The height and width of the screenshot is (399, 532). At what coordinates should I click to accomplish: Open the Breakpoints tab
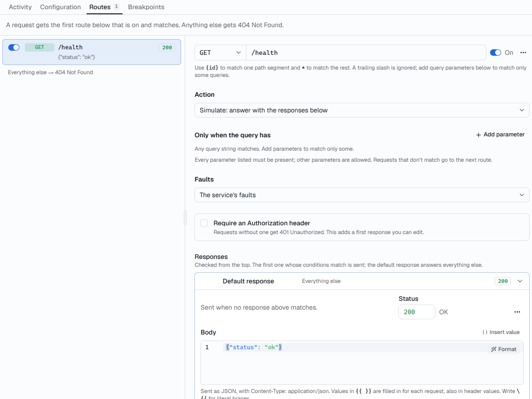[x=146, y=7]
